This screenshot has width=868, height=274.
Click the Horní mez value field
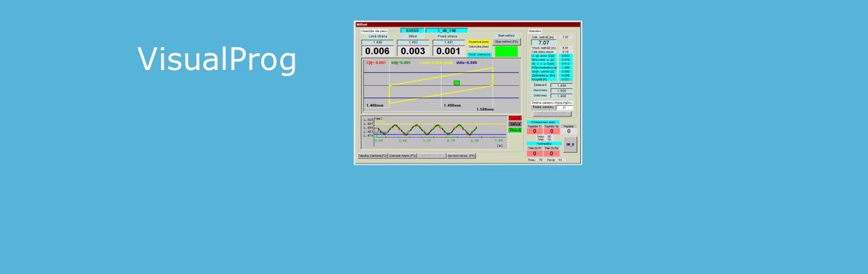[561, 91]
